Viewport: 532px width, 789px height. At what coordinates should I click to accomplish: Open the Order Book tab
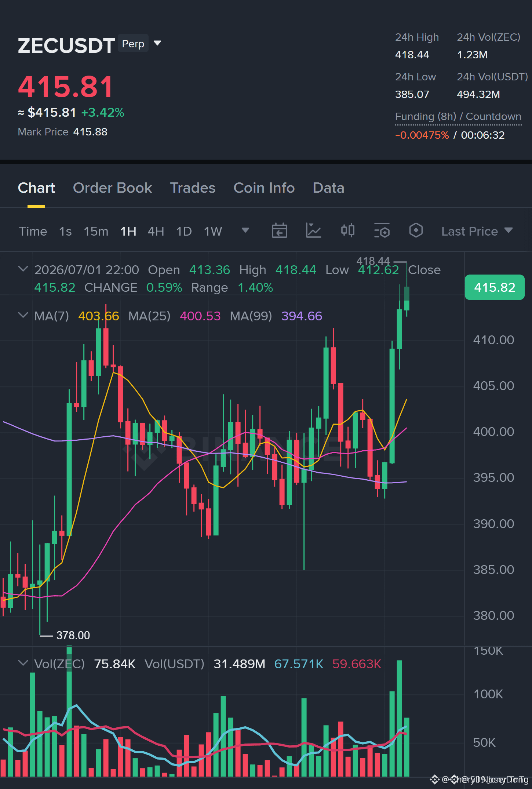[x=112, y=188]
